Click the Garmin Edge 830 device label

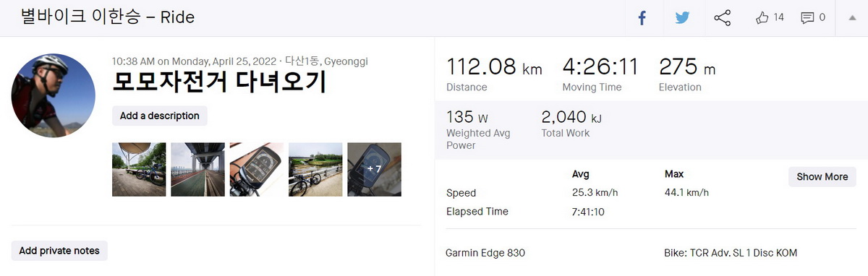pos(485,253)
